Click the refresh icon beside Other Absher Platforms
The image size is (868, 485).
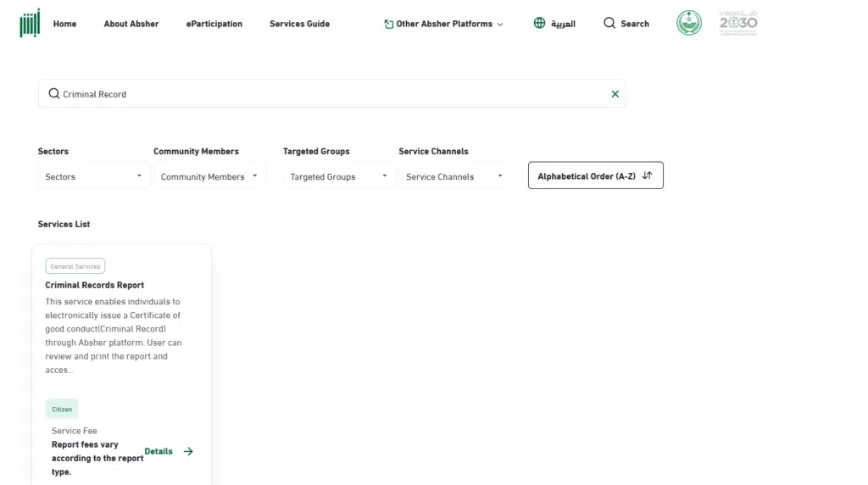[x=389, y=24]
